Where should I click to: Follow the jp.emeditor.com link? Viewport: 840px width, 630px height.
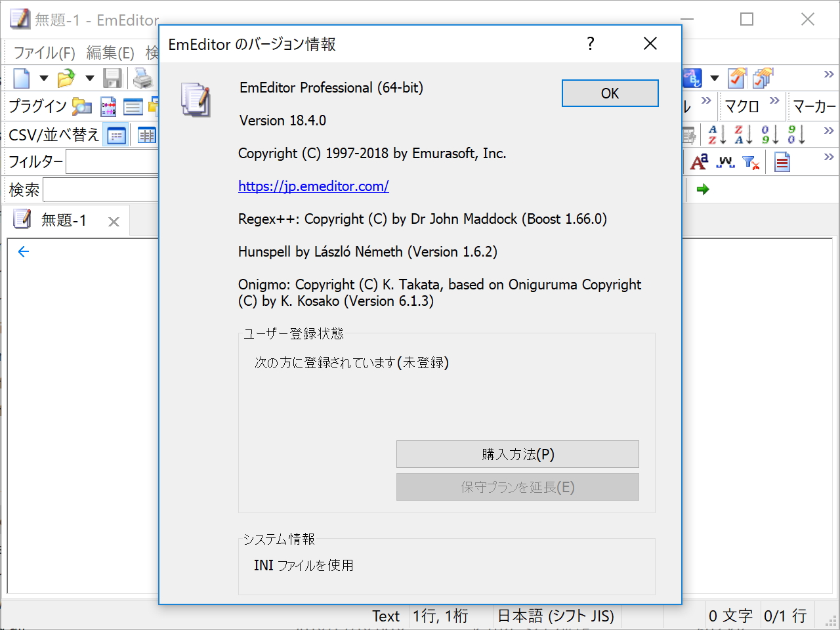click(313, 186)
